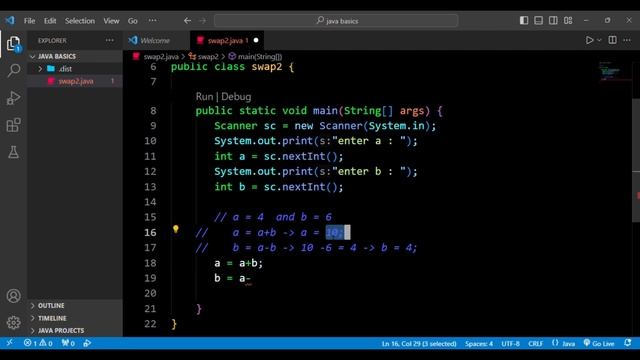Open the File menu
Image resolution: width=640 pixels, height=360 pixels.
(29, 21)
